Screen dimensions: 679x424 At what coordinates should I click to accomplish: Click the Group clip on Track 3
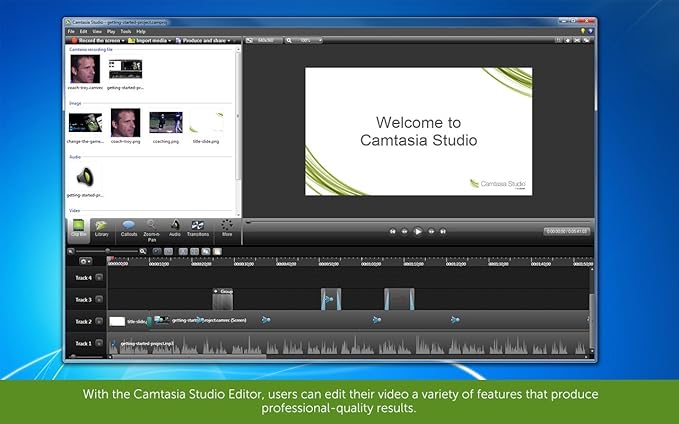(x=222, y=299)
